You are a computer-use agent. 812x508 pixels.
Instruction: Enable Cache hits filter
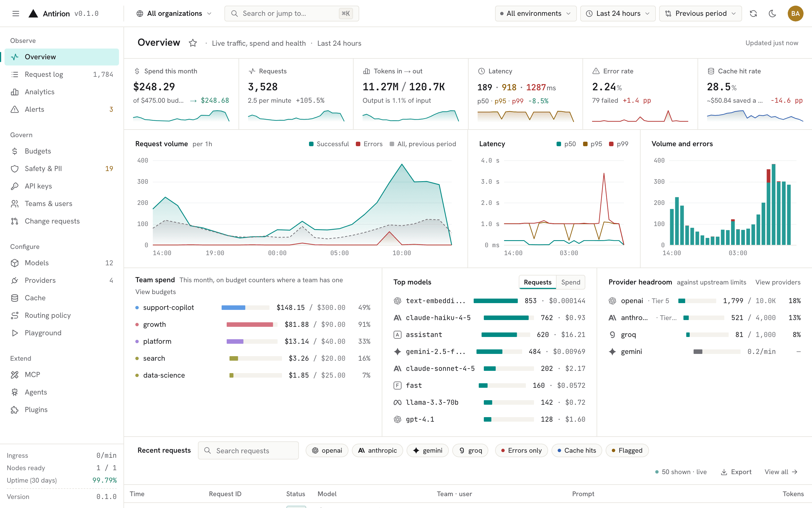(x=577, y=450)
